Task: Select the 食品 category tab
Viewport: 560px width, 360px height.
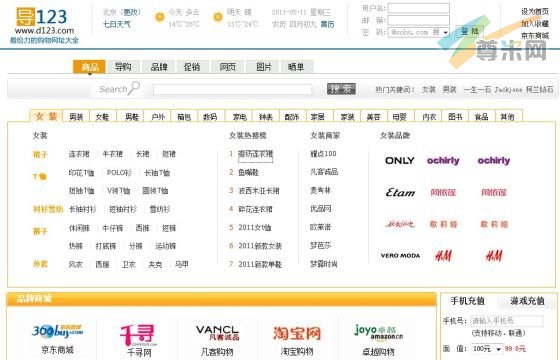Action: pyautogui.click(x=481, y=116)
